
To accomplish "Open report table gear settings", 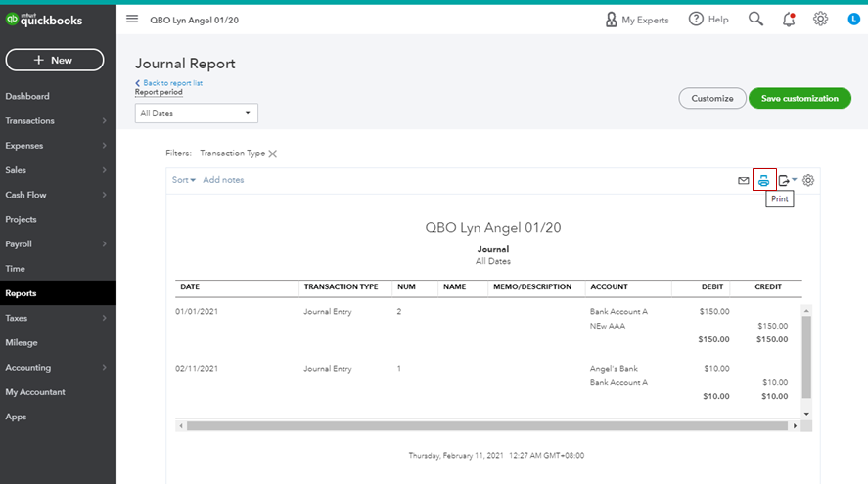I will pos(808,180).
